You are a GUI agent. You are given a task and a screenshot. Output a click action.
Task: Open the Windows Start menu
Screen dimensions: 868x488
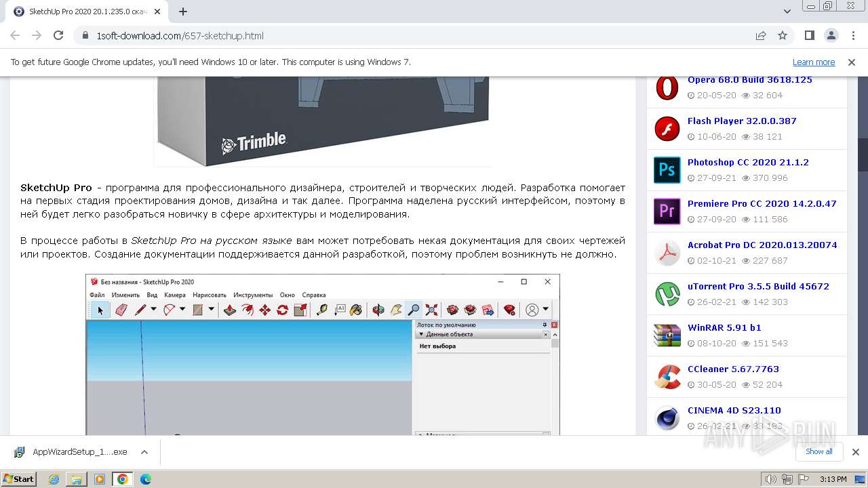19,479
